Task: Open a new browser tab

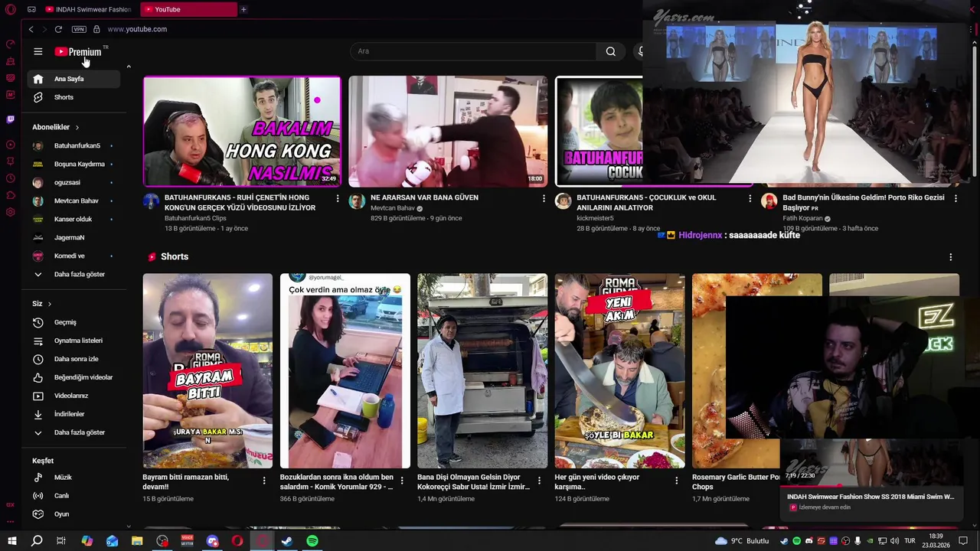Action: [243, 9]
